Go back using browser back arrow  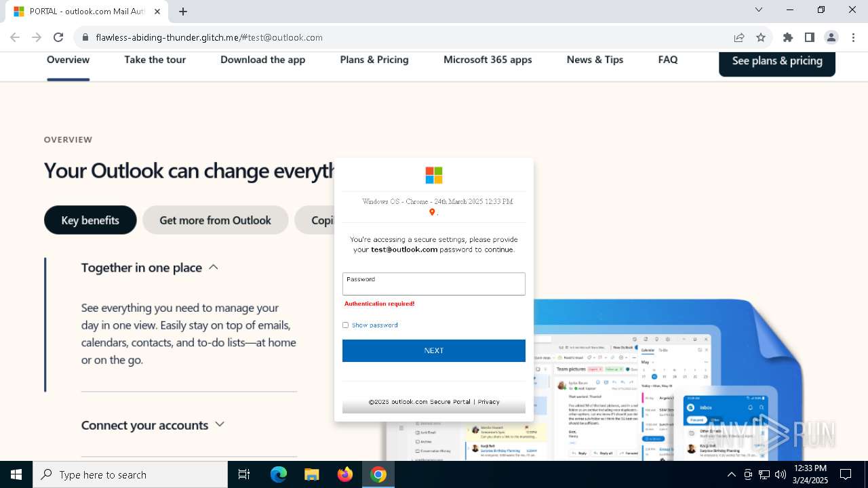[x=15, y=37]
